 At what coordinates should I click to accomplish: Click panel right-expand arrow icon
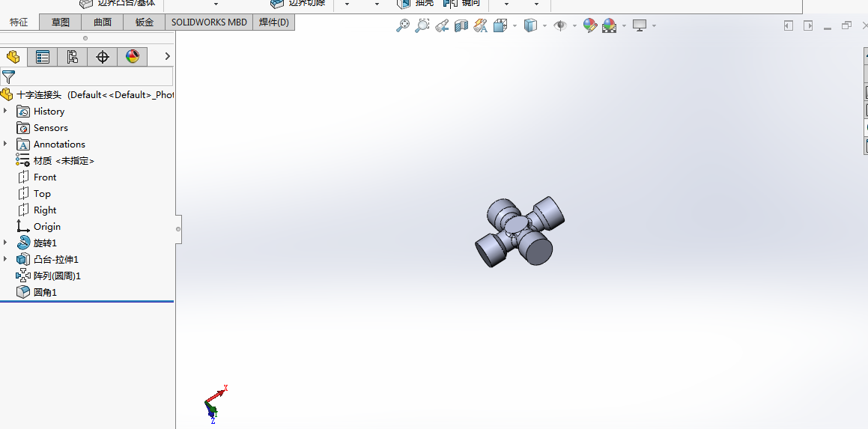coord(808,25)
